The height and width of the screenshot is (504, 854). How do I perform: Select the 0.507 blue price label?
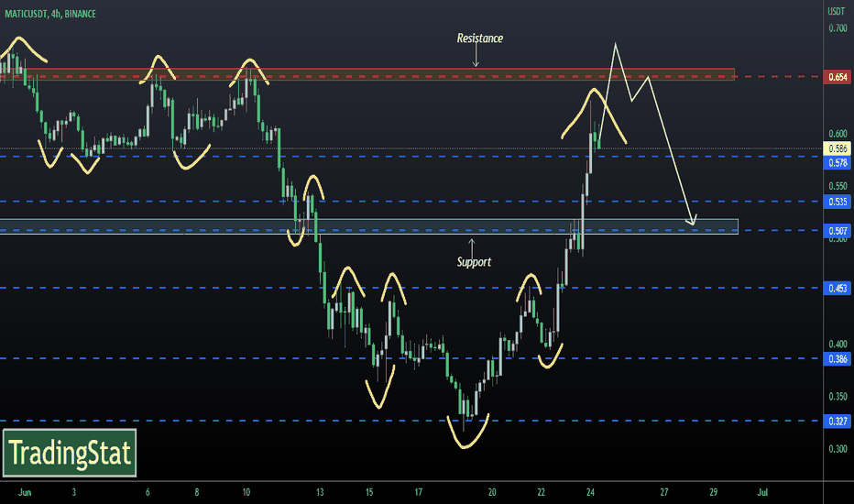click(x=838, y=231)
